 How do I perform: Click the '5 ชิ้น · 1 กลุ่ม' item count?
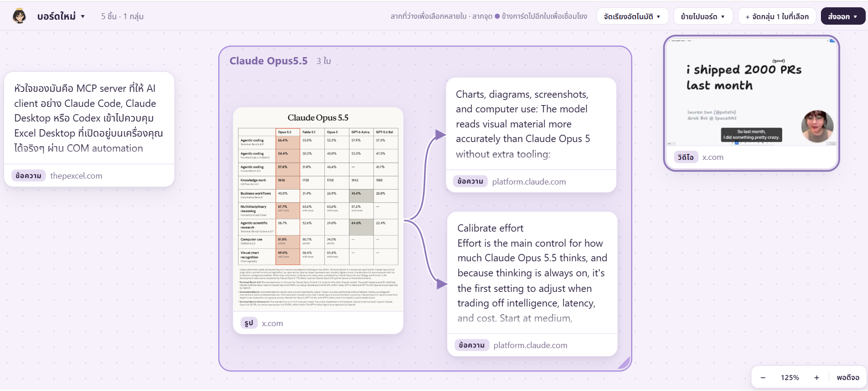pos(122,16)
